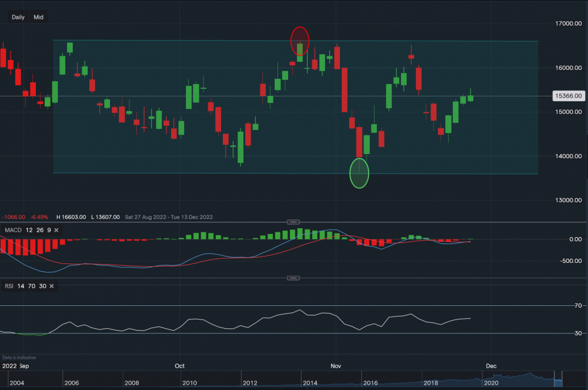This screenshot has height=390, width=588.
Task: Click the high value H 16603.00
Action: pyautogui.click(x=72, y=217)
